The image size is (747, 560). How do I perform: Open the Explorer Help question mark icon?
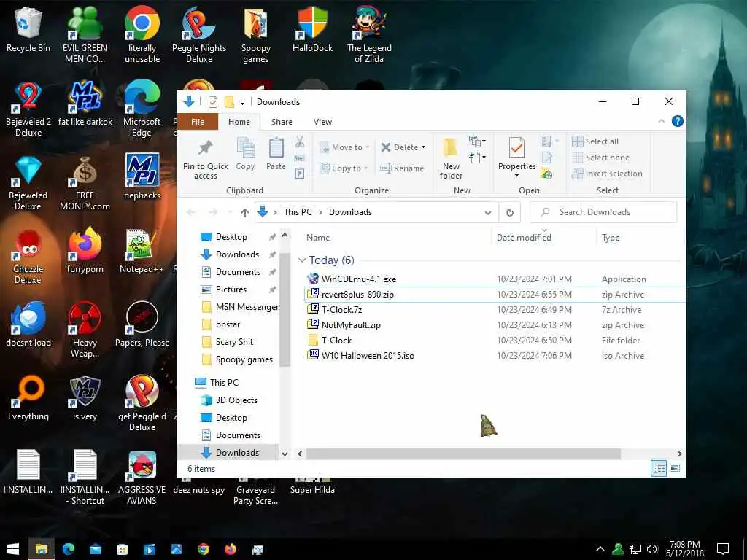(678, 122)
